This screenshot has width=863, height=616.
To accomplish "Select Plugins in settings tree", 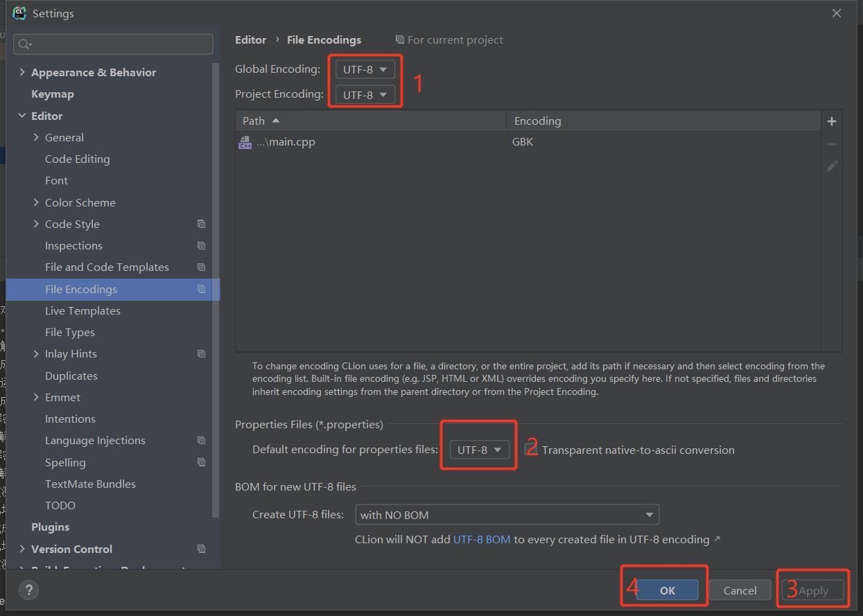I will (50, 527).
